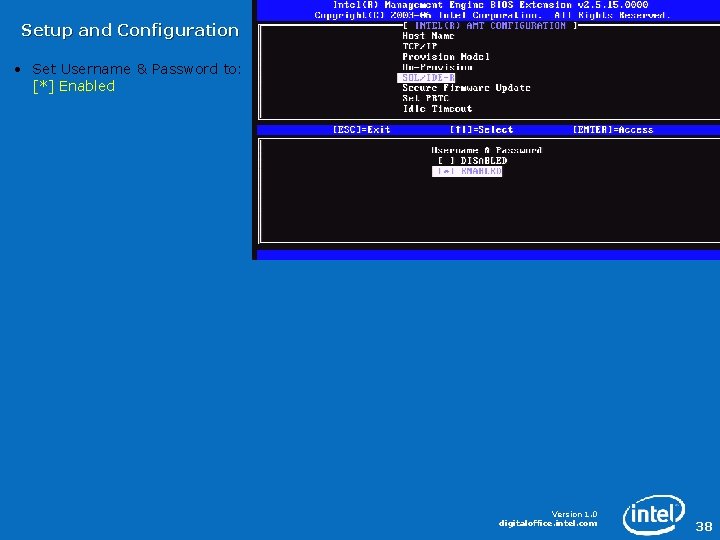Screen dimensions: 720x540
Task: Click the slide number 38
Action: pyautogui.click(x=704, y=526)
